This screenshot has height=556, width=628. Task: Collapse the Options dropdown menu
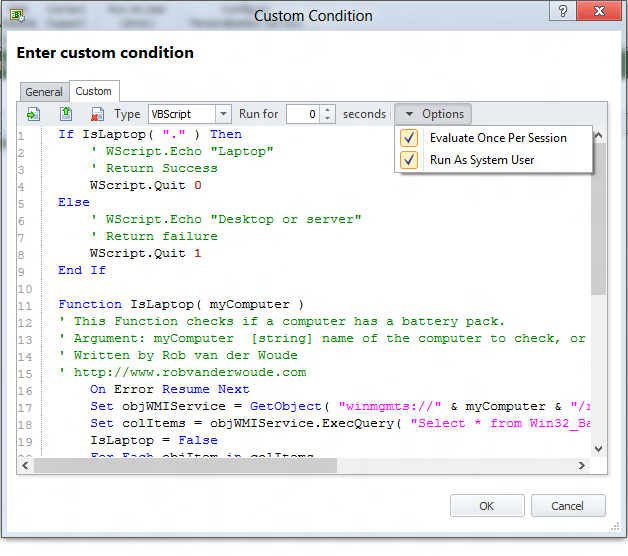click(432, 114)
